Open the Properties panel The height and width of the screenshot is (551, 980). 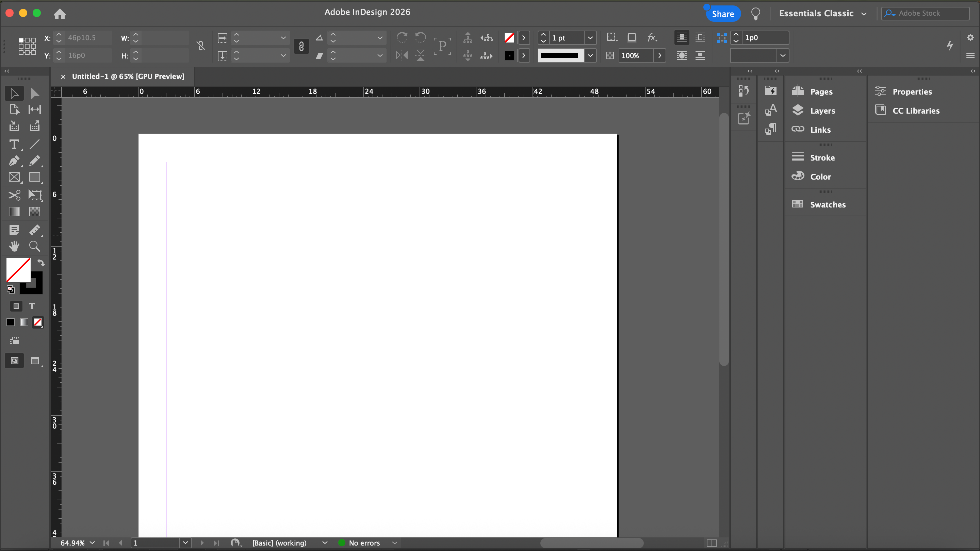(912, 91)
